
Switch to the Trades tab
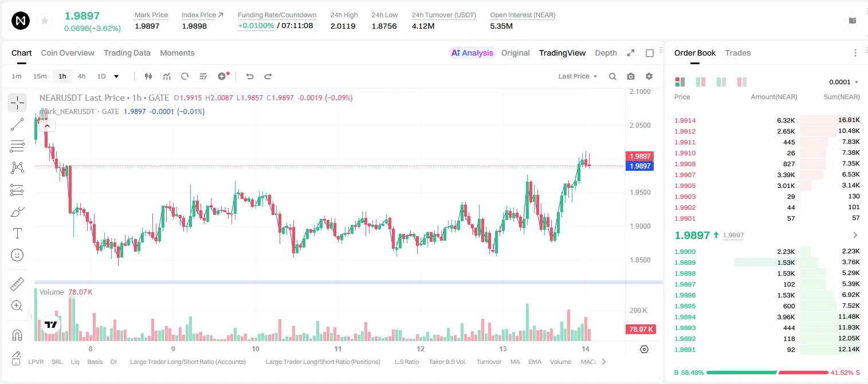pos(737,53)
